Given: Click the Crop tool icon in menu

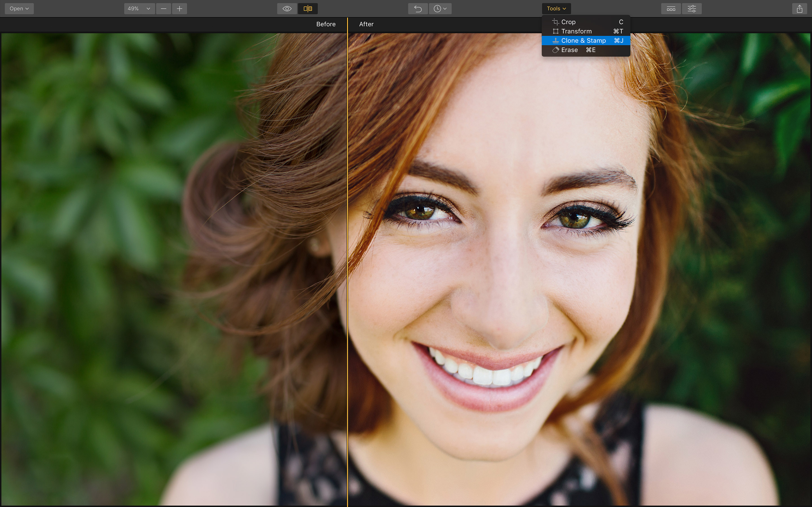Looking at the screenshot, I should (556, 22).
